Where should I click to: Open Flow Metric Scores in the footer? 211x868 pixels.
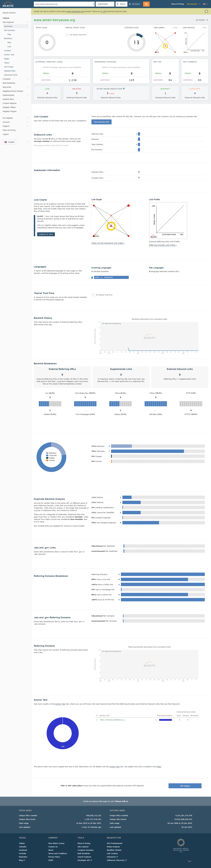click(56, 843)
